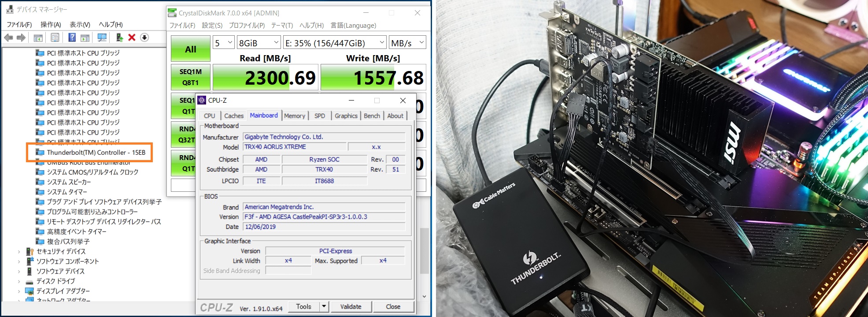
Task: Click the red X uninstall device icon
Action: [132, 38]
